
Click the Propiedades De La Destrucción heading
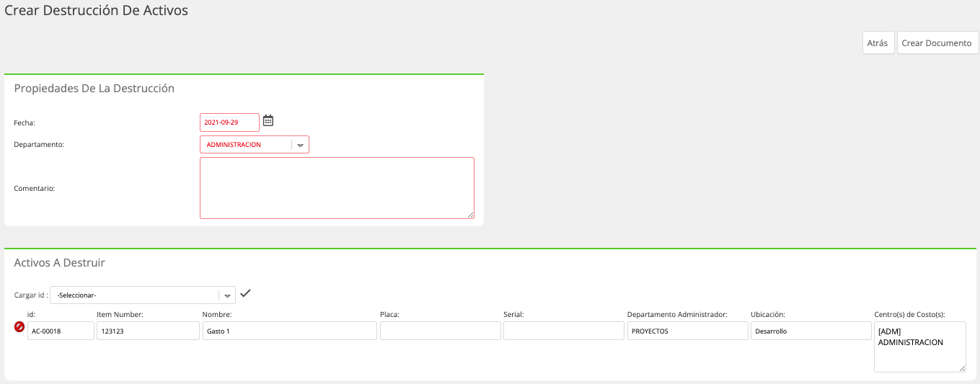94,89
